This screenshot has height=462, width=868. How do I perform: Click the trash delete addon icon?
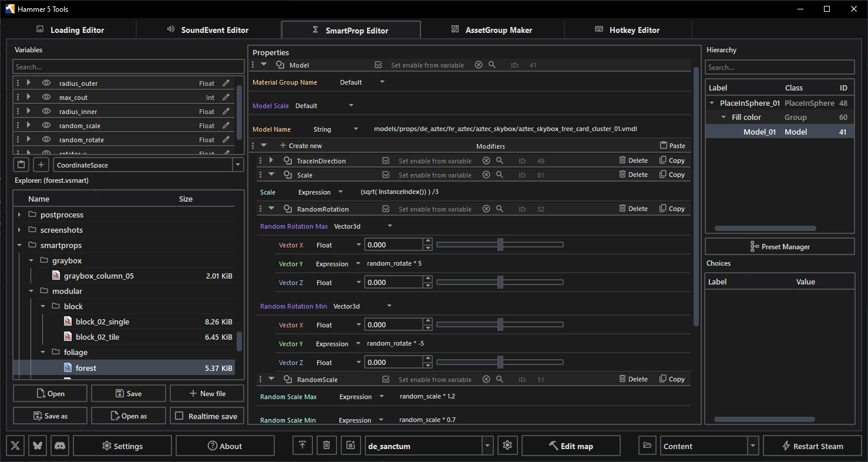click(327, 446)
